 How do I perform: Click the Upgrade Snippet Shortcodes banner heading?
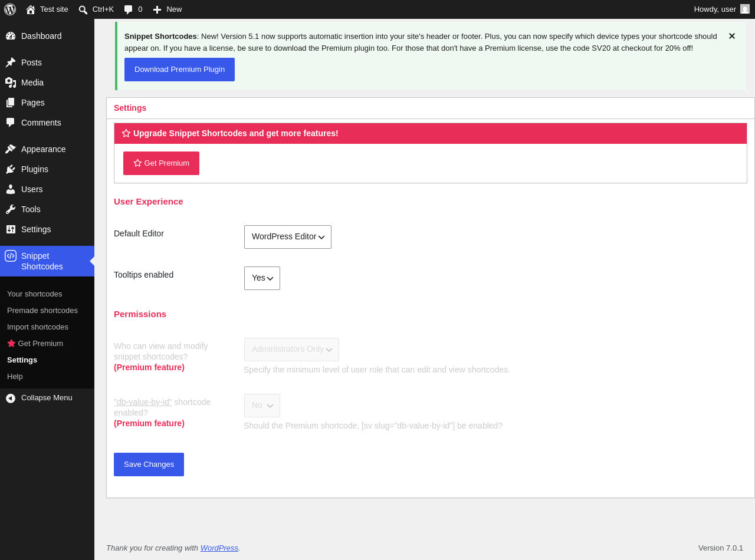pos(236,133)
